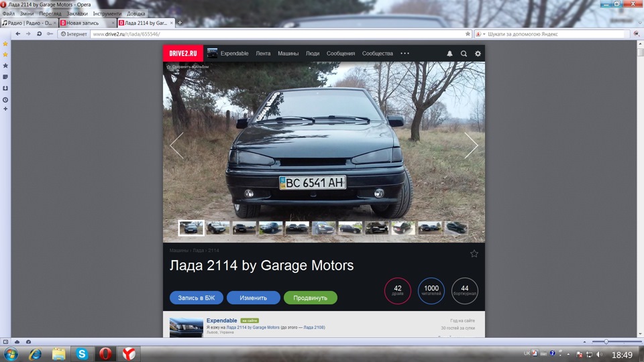The height and width of the screenshot is (362, 644).
Task: Show next photo with right arrow
Action: coord(471,145)
